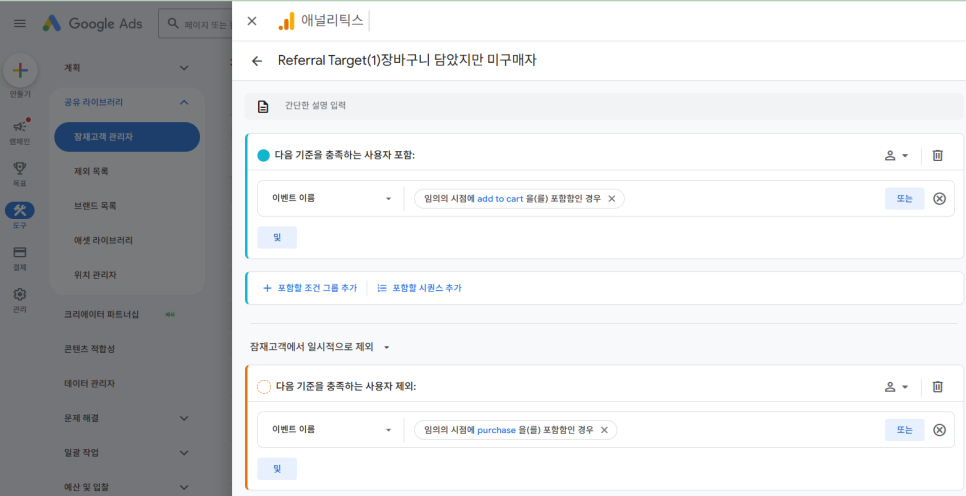This screenshot has height=496, width=966.
Task: Remove the purchase chip X
Action: point(604,429)
